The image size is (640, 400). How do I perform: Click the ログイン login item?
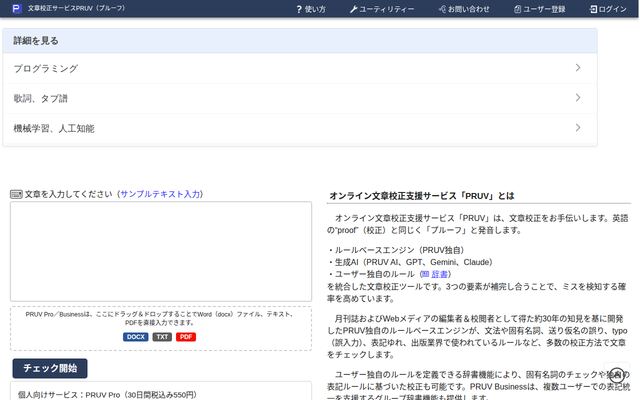coord(608,9)
